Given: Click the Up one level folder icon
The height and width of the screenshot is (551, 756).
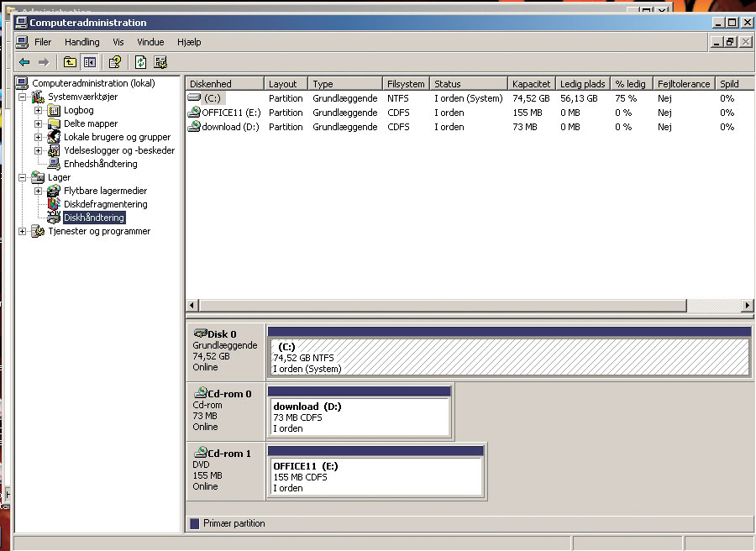Looking at the screenshot, I should [x=70, y=62].
